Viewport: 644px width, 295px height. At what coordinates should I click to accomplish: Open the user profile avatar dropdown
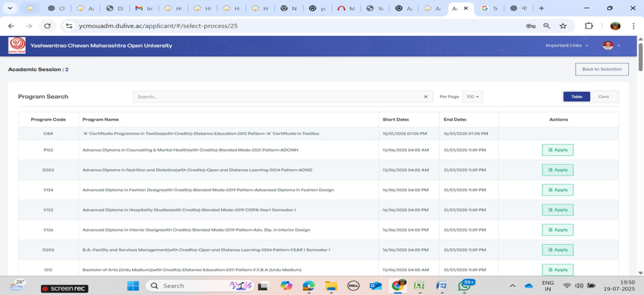pyautogui.click(x=611, y=45)
